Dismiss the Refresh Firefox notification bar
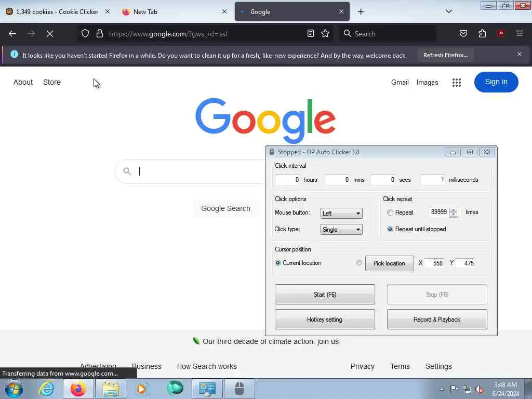Screen dimensions: 532x399 click(x=520, y=54)
